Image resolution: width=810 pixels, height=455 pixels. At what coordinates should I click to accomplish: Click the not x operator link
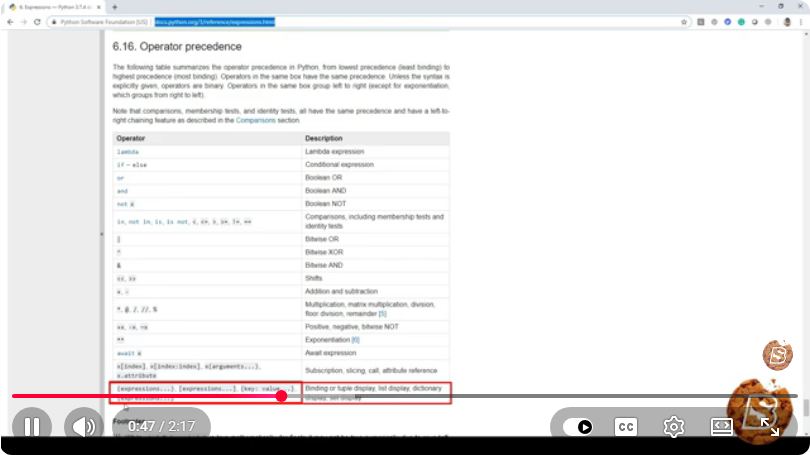[x=125, y=204]
